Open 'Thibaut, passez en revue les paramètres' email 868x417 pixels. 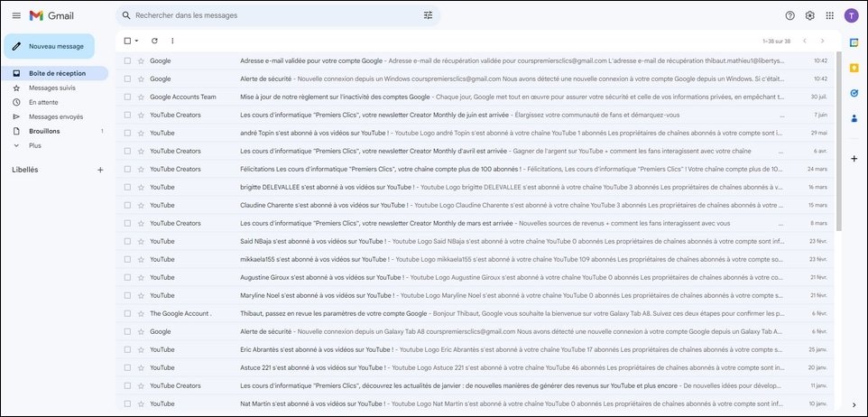click(x=475, y=313)
